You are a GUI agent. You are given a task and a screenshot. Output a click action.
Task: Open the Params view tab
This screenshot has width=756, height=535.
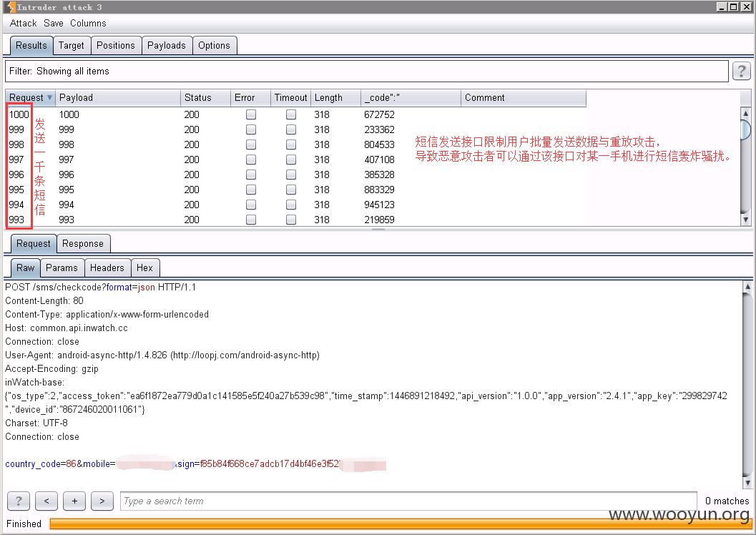[x=62, y=267]
